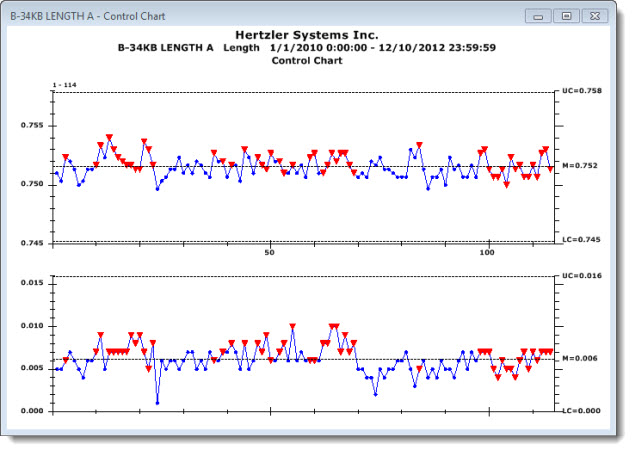
Task: Close the B-34KB LENGTH A chart window
Action: point(597,17)
